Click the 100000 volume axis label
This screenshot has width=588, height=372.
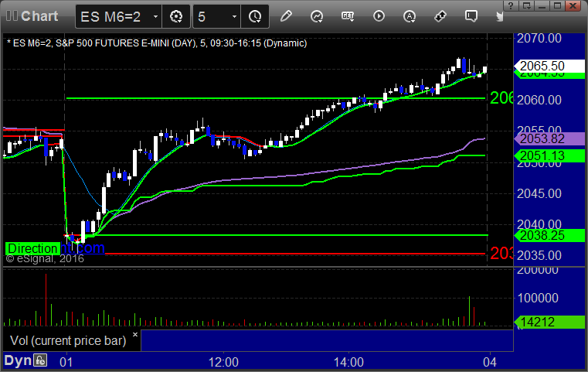pos(538,298)
